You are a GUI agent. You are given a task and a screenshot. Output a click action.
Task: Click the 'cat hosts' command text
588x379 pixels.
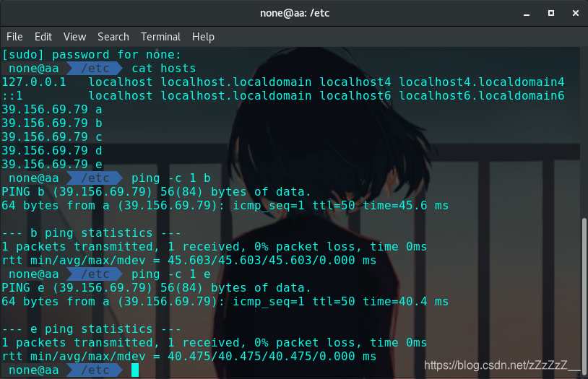(163, 69)
